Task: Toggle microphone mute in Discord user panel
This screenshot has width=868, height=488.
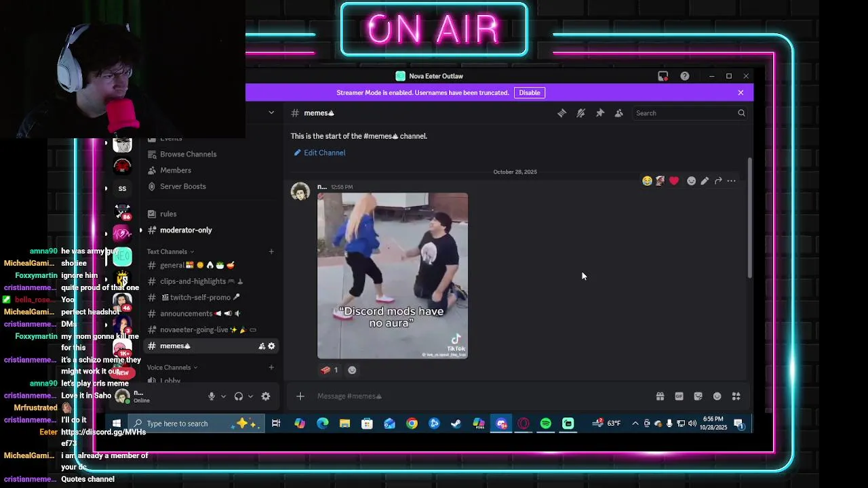Action: point(212,396)
